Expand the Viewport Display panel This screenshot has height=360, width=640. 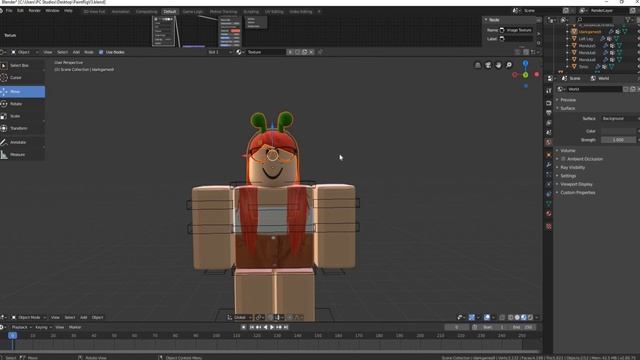tap(576, 184)
